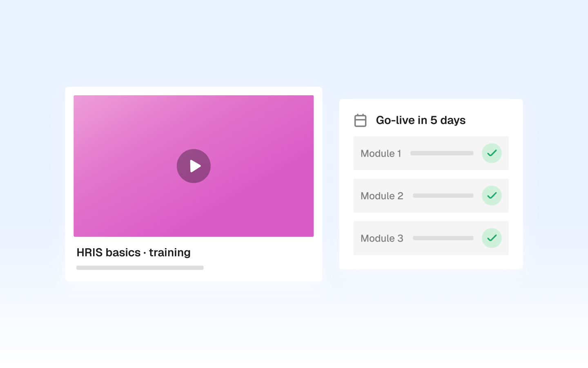Click the 'HRIS basics · training' title
Viewport: 588px width, 368px height.
(134, 252)
